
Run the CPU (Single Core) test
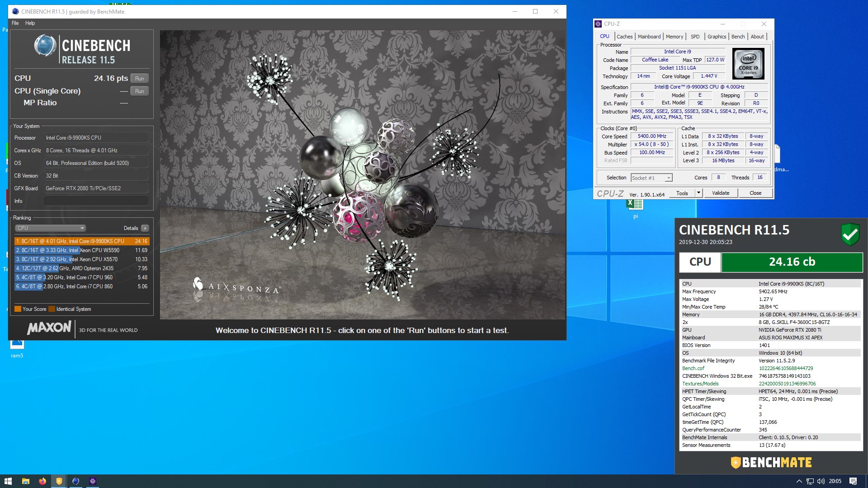(139, 91)
